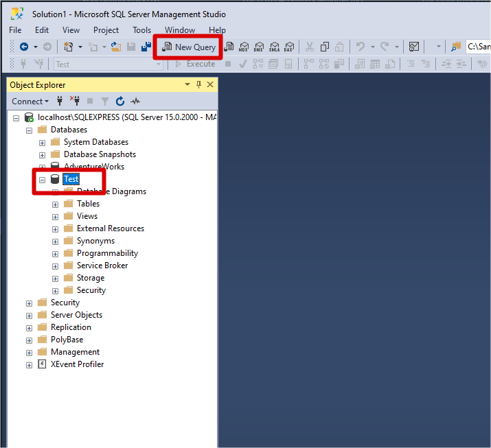Click the Cancel Executing Query stop icon
The width and height of the screenshot is (491, 448).
[228, 64]
